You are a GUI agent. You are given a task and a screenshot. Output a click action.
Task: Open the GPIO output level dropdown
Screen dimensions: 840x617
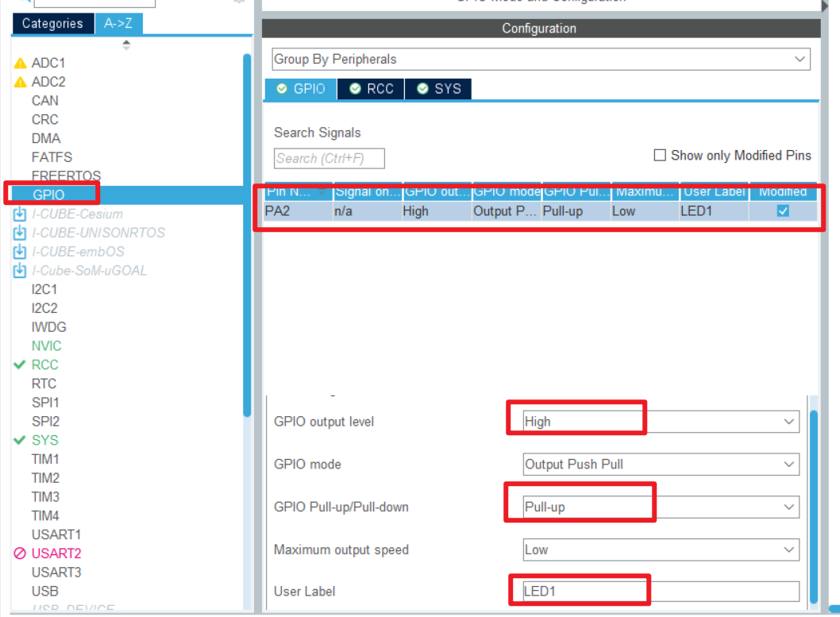(661, 422)
